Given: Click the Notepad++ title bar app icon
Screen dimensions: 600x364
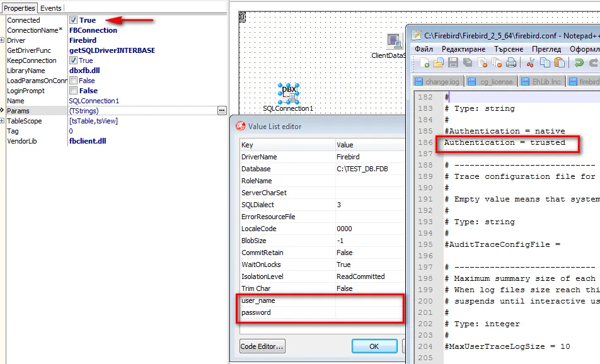Looking at the screenshot, I should coord(417,35).
